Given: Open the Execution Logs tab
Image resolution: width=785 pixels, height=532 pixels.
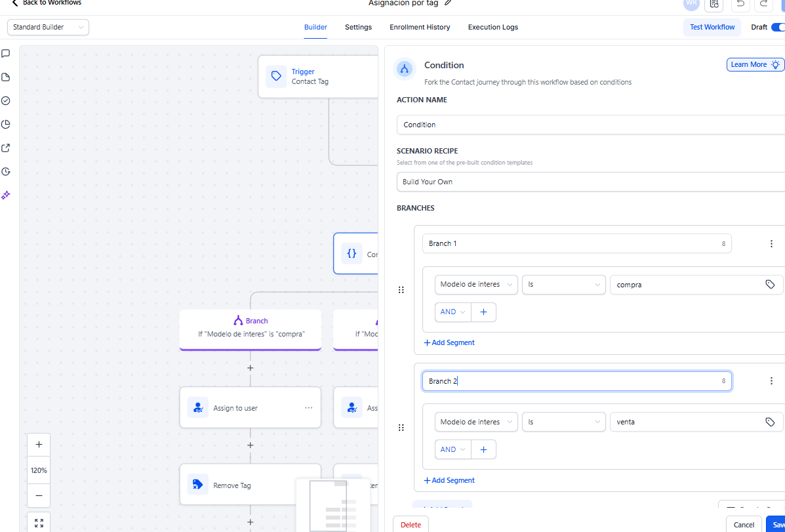Looking at the screenshot, I should (x=493, y=28).
